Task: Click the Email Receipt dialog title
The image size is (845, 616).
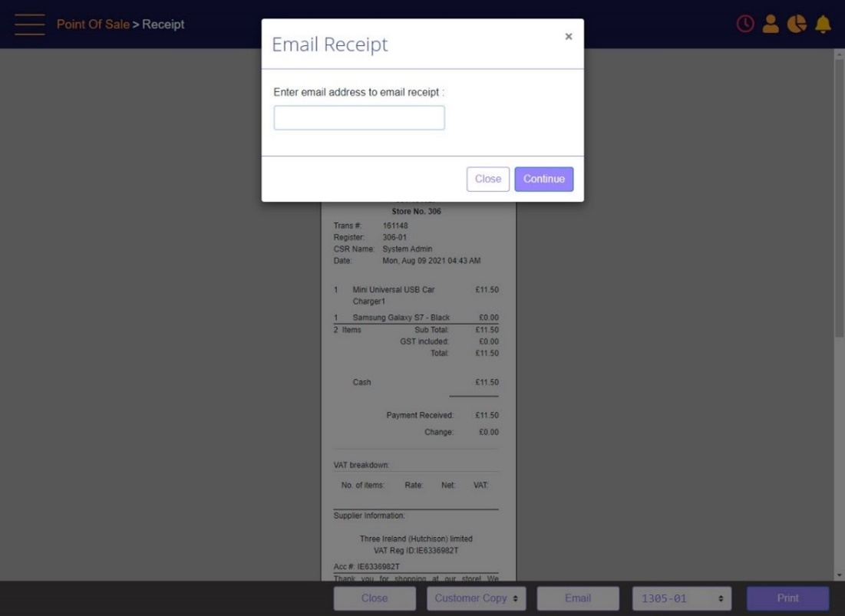Action: click(330, 44)
